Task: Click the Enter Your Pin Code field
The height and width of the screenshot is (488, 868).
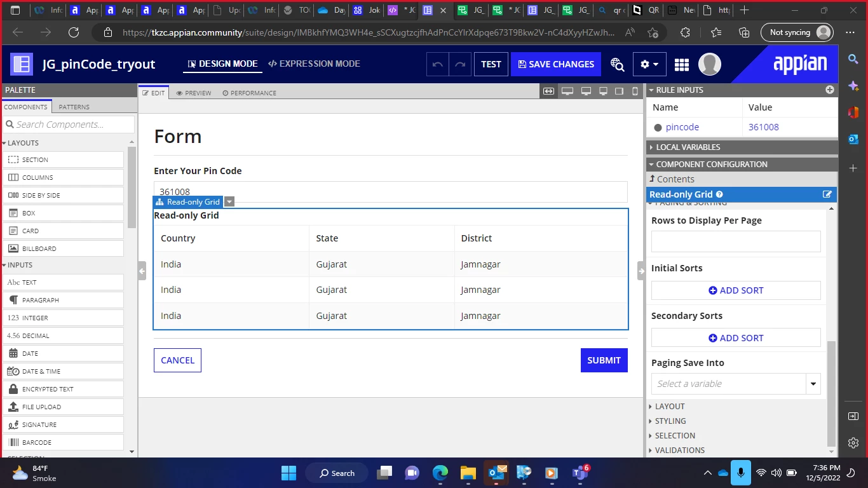Action: click(x=391, y=192)
